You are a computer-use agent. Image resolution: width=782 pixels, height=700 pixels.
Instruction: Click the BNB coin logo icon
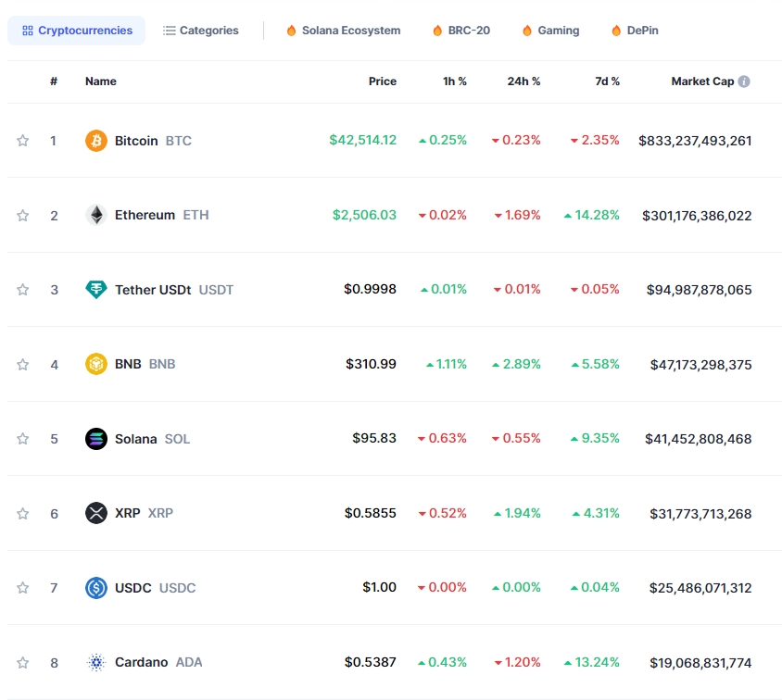96,364
